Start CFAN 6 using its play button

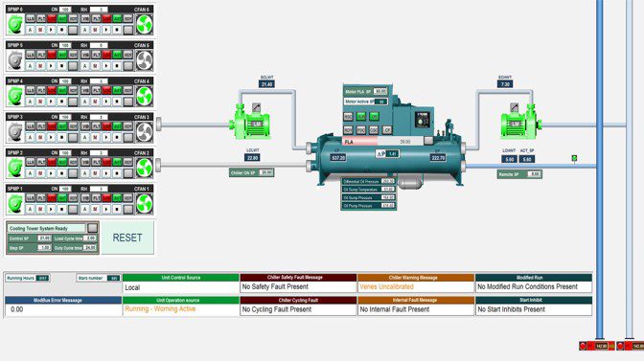pyautogui.click(x=106, y=30)
